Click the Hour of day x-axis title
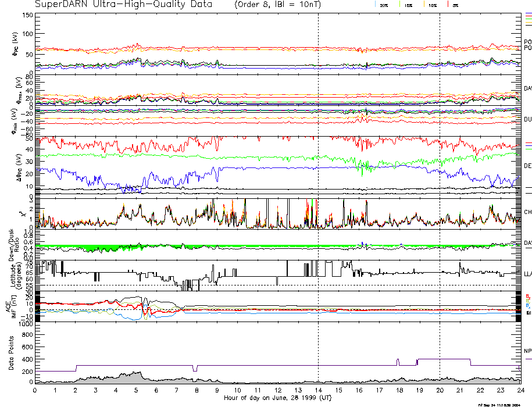532x407 pixels. (x=277, y=398)
